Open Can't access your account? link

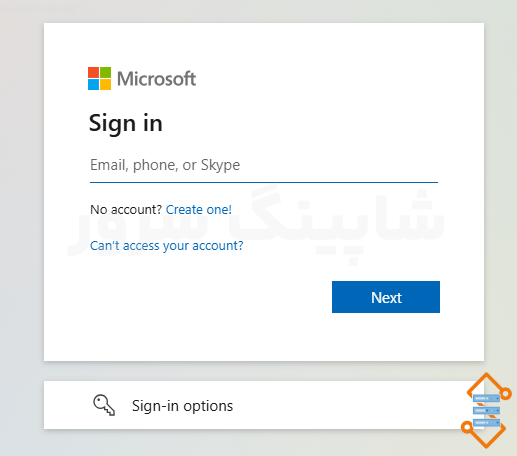coord(167,246)
